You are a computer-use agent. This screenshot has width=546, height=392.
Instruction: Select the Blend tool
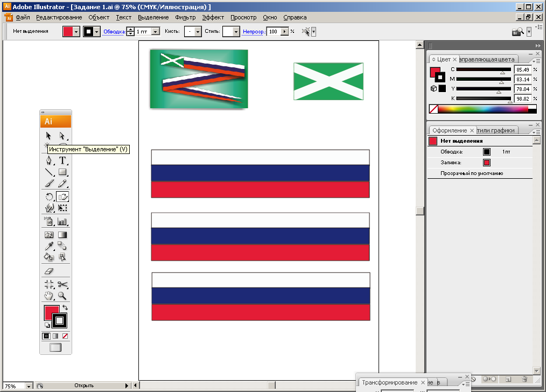point(62,246)
